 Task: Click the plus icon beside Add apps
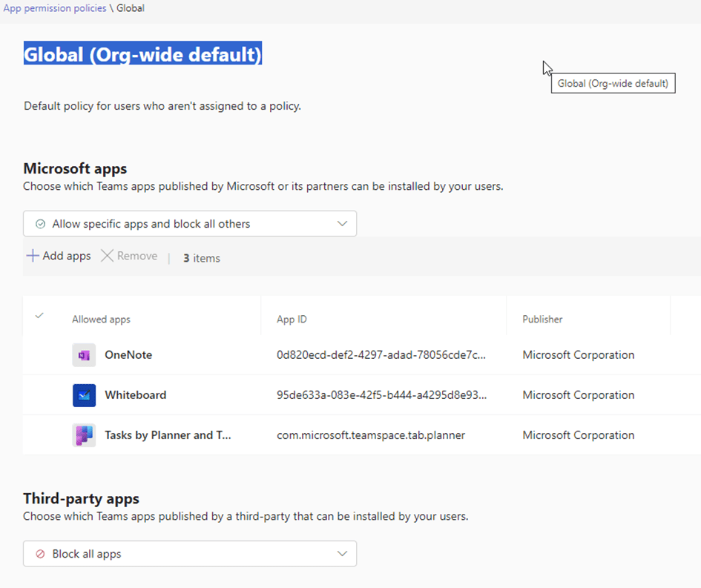click(33, 256)
